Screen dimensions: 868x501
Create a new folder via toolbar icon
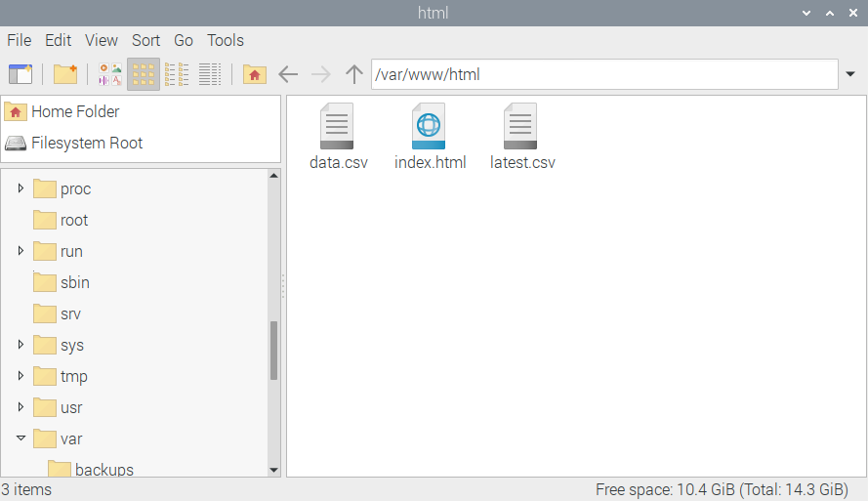click(65, 74)
